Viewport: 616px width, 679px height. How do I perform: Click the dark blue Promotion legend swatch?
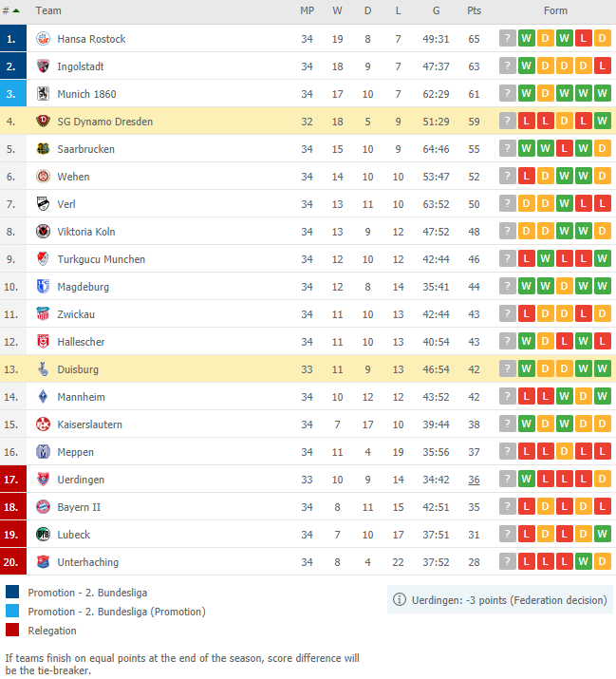pyautogui.click(x=12, y=592)
